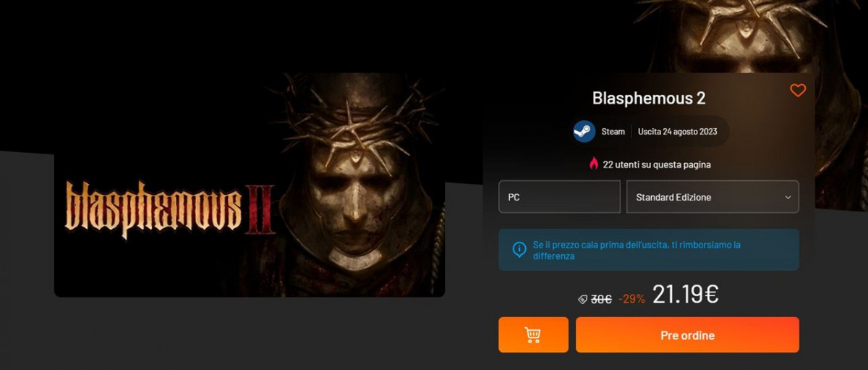Click the Blasphemous II gothic logo text
Viewport: 868px width, 370px height.
pos(171,210)
